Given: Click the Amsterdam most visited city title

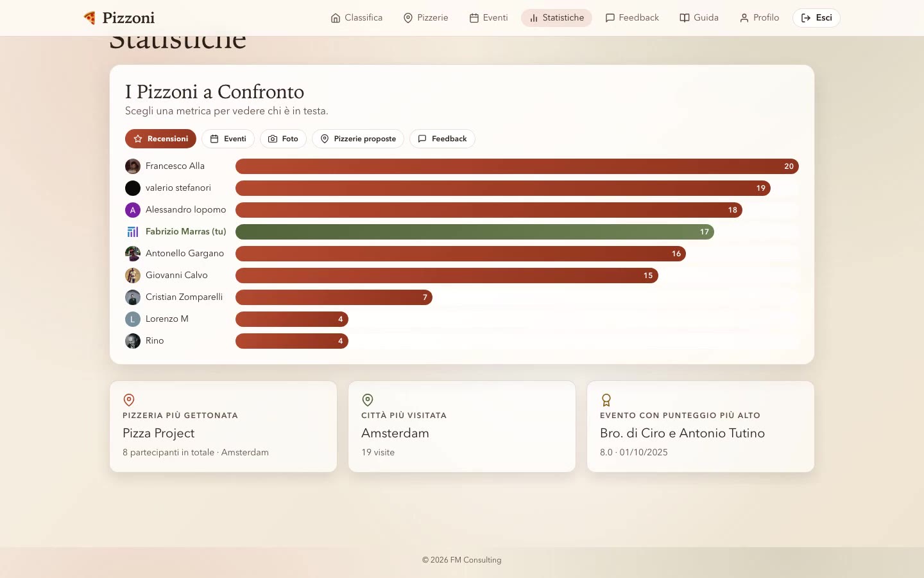Looking at the screenshot, I should pos(395,433).
